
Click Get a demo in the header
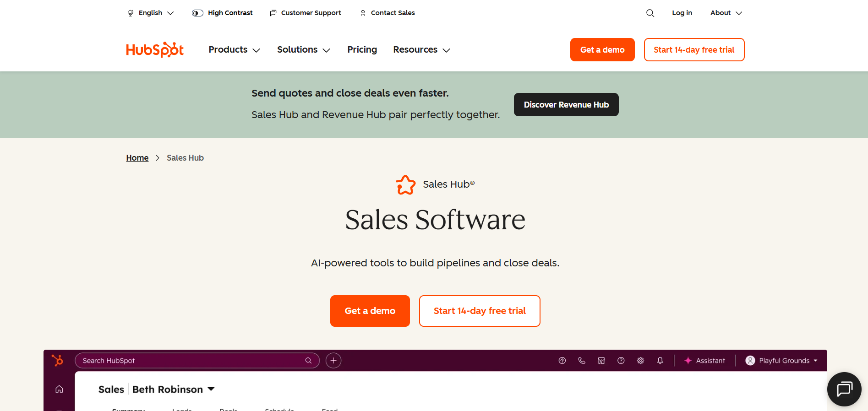[x=602, y=49]
